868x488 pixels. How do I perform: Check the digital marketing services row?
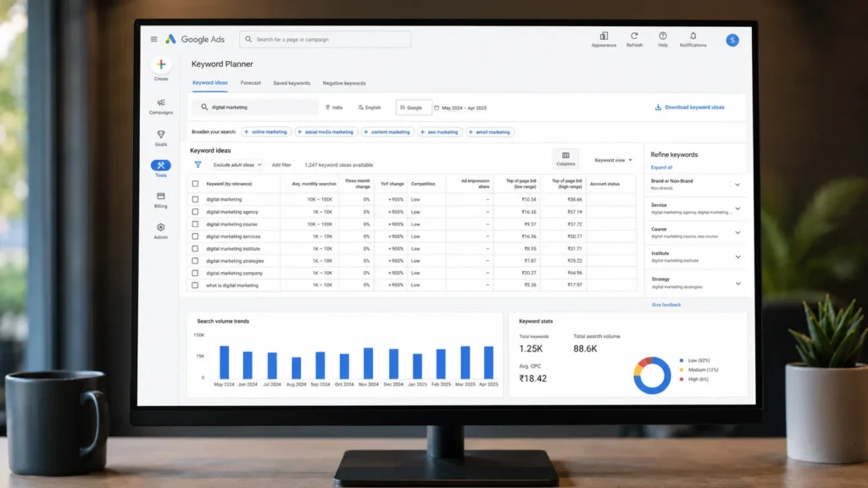[x=196, y=236]
